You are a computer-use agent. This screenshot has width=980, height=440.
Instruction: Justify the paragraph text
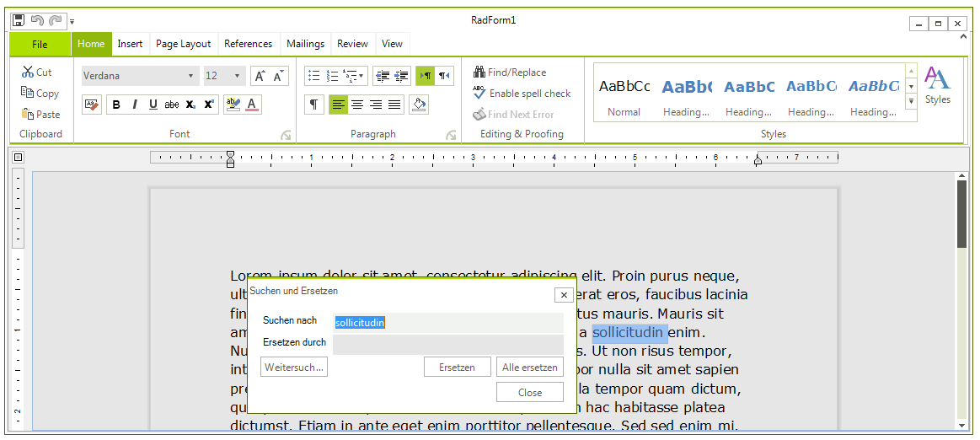[394, 105]
